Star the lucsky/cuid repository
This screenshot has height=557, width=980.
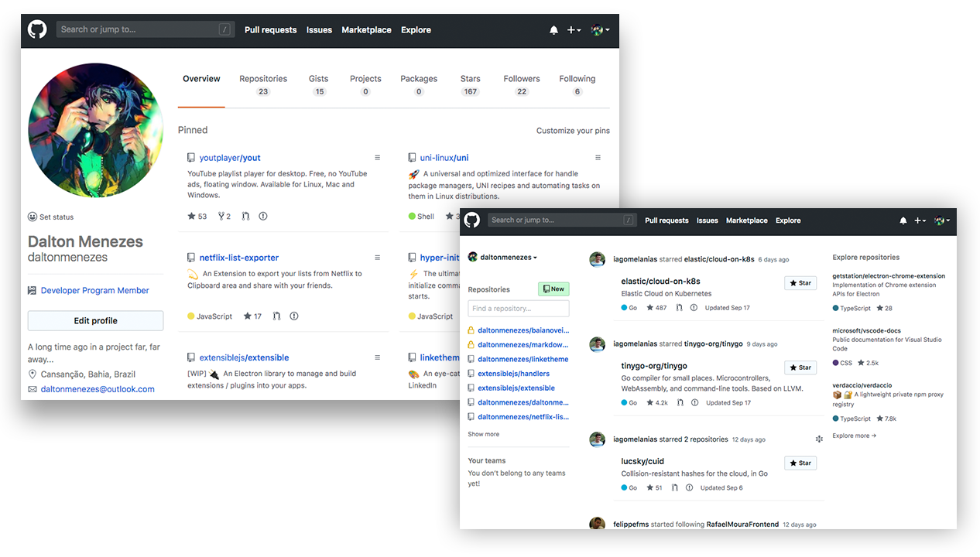tap(800, 463)
